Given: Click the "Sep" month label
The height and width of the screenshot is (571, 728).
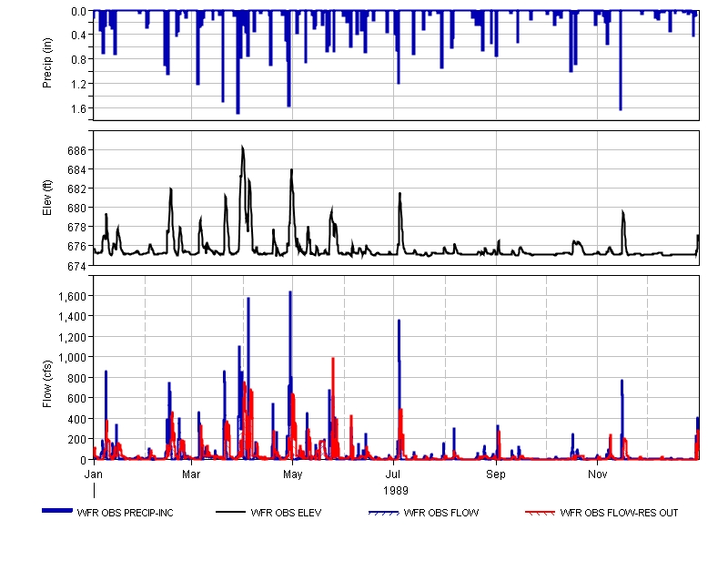Looking at the screenshot, I should 496,474.
